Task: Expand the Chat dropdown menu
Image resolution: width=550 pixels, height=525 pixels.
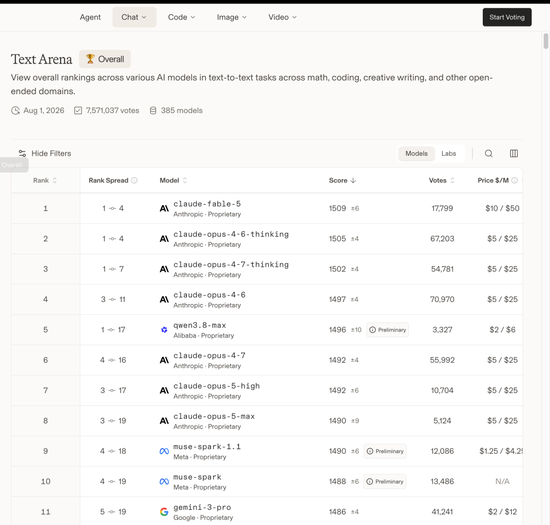Action: coord(134,17)
